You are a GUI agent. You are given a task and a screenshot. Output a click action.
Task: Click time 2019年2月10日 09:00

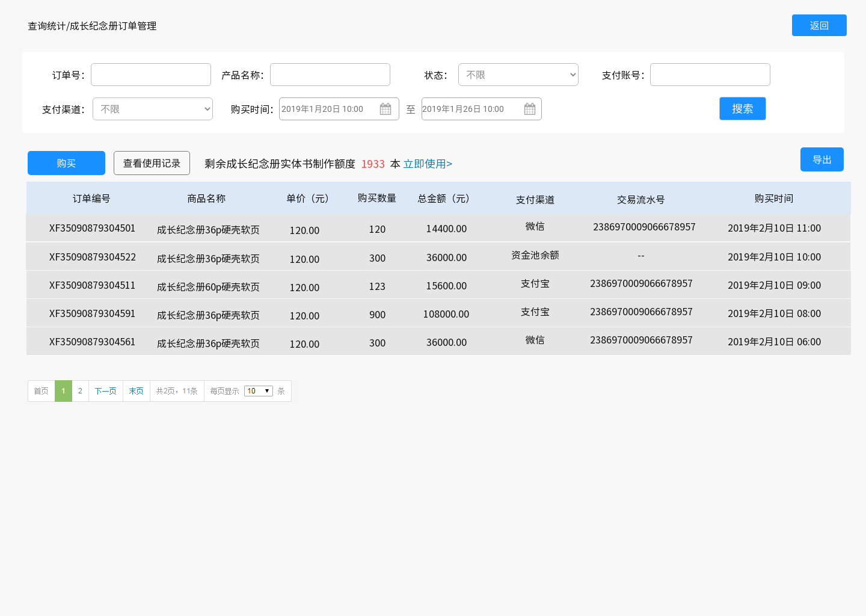coord(775,286)
